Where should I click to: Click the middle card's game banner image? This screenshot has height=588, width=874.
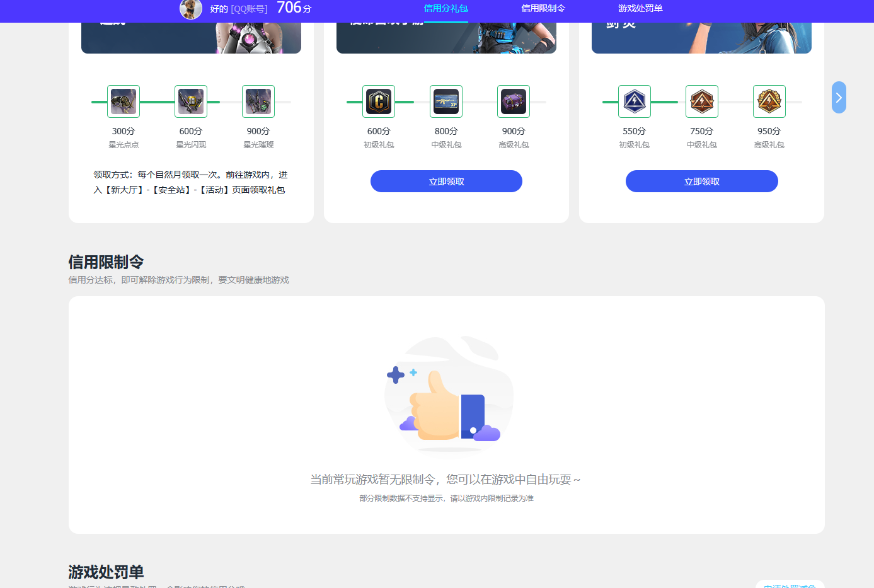[x=446, y=38]
